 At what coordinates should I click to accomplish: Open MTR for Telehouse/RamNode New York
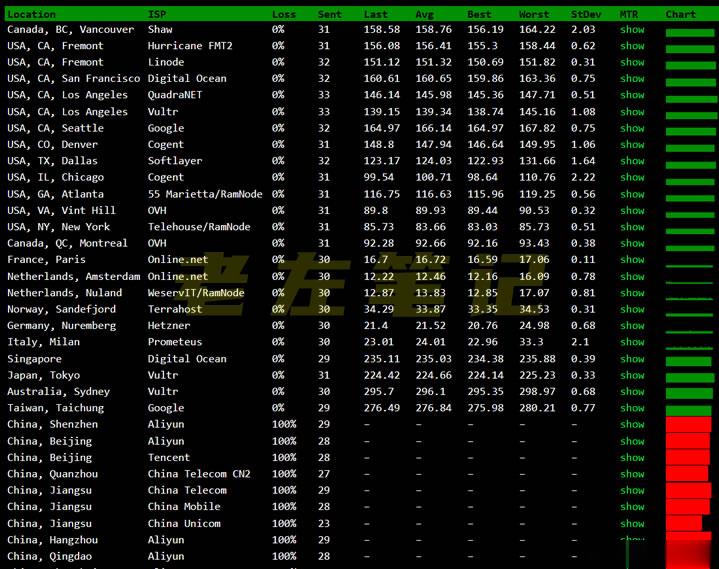tap(632, 227)
